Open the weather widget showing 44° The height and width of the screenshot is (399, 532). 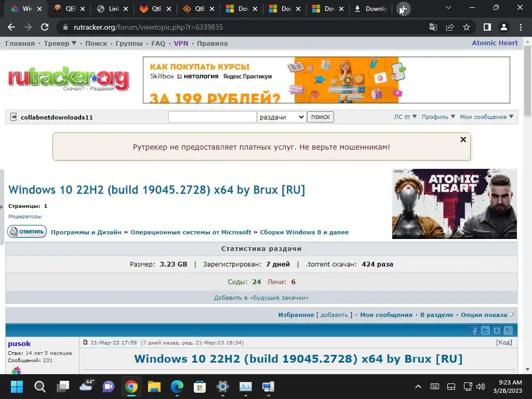pyautogui.click(x=86, y=386)
